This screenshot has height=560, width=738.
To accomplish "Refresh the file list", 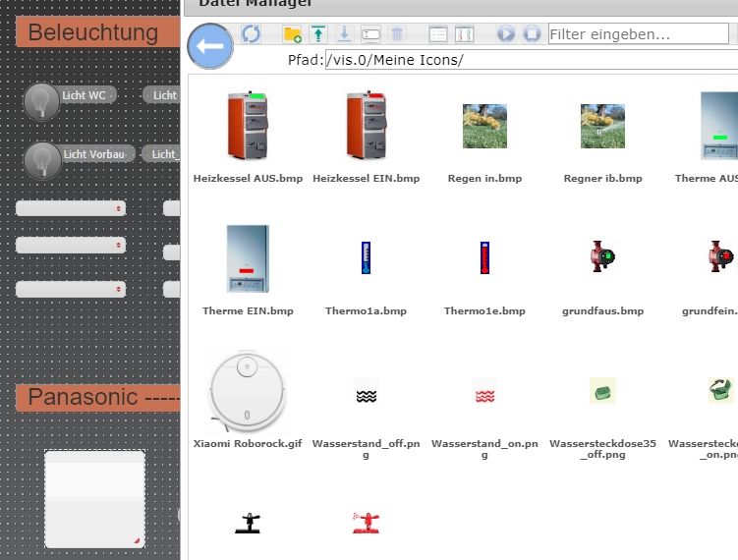I will (251, 33).
